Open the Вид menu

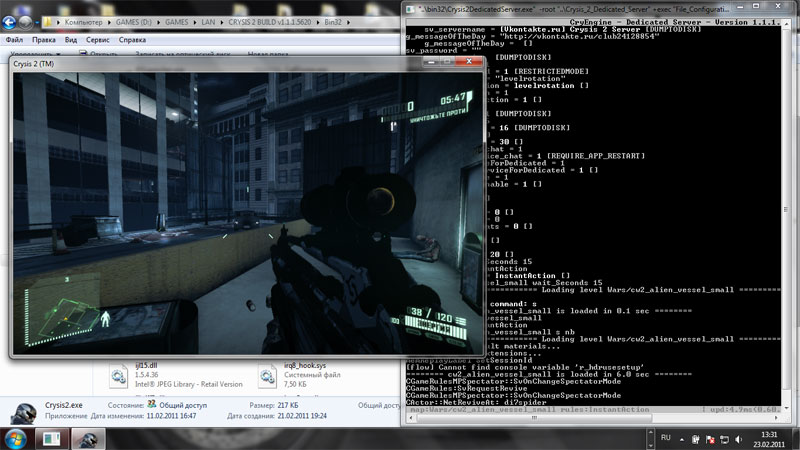coord(71,40)
